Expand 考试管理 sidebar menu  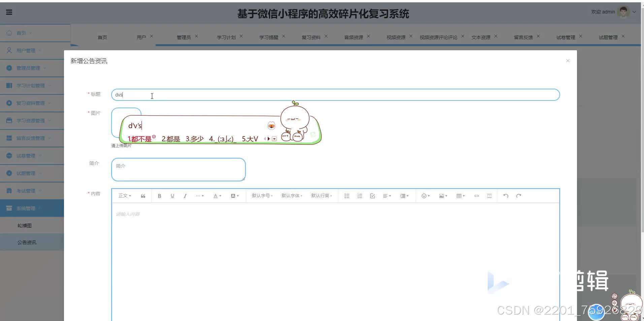[32, 191]
